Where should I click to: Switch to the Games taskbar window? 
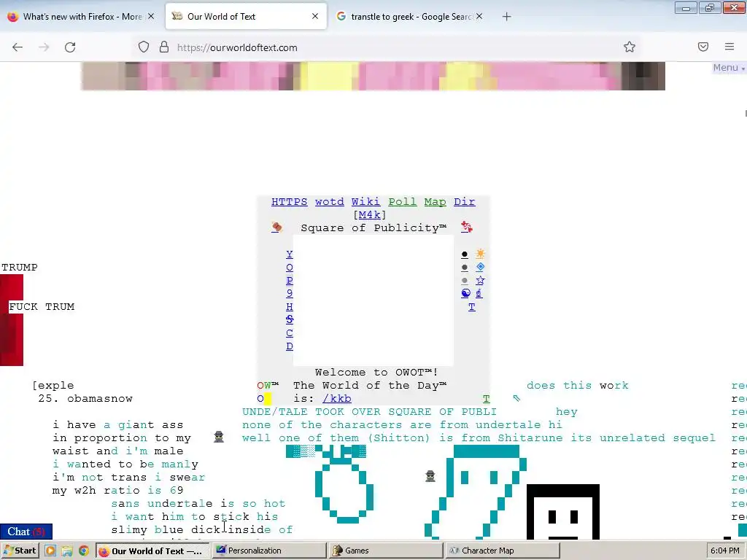(x=386, y=551)
